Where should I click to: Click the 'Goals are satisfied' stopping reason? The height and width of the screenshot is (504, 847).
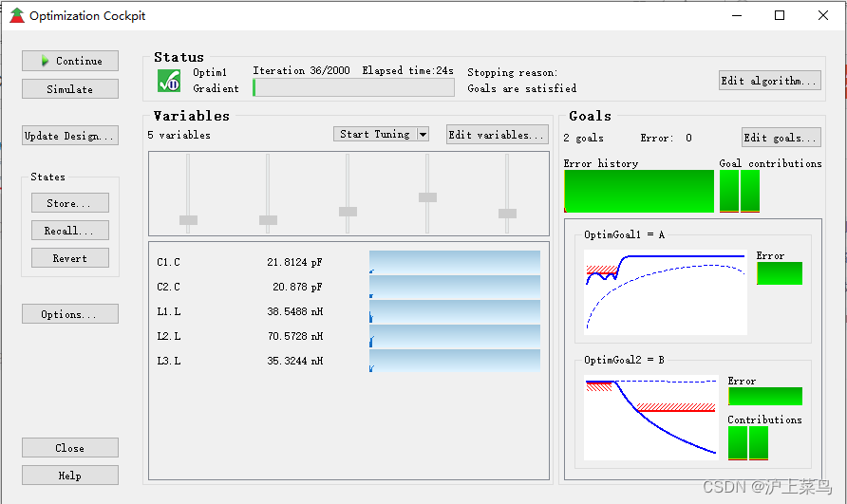pos(522,88)
